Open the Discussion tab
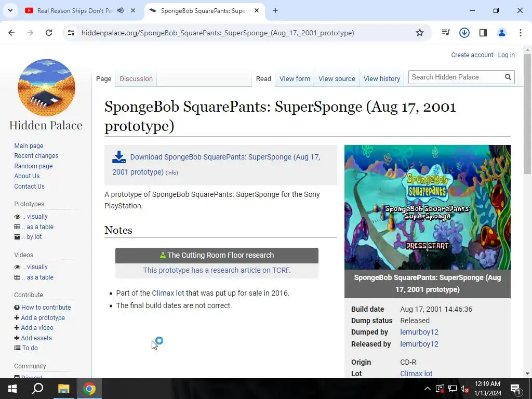 click(136, 79)
